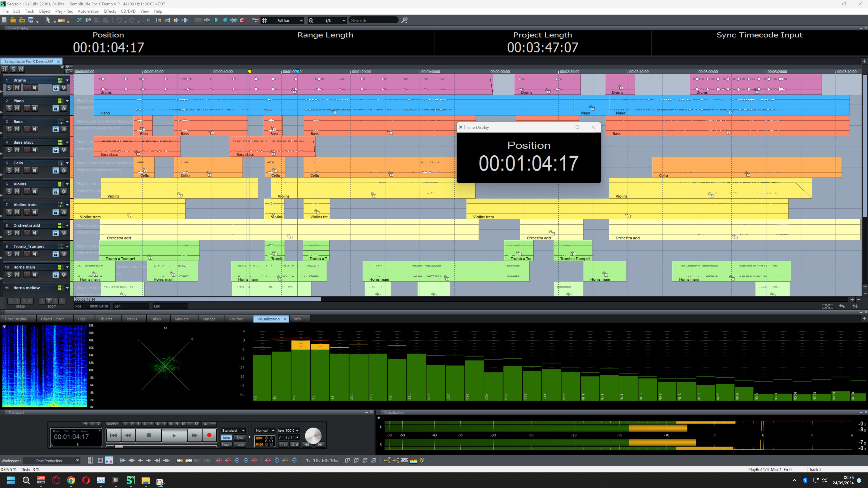Open the Standard playback mode dropdown
Screen dimensions: 868x488
pyautogui.click(x=233, y=430)
